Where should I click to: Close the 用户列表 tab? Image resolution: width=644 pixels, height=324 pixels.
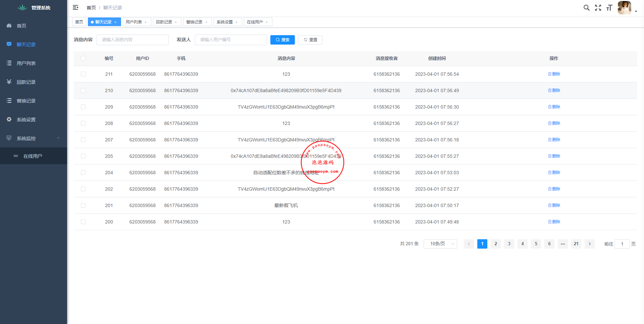pyautogui.click(x=146, y=22)
